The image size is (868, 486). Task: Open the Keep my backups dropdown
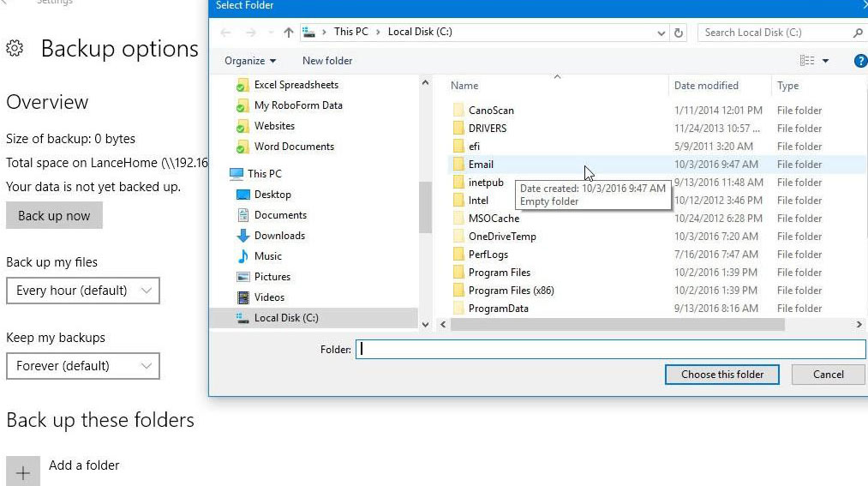tap(83, 366)
